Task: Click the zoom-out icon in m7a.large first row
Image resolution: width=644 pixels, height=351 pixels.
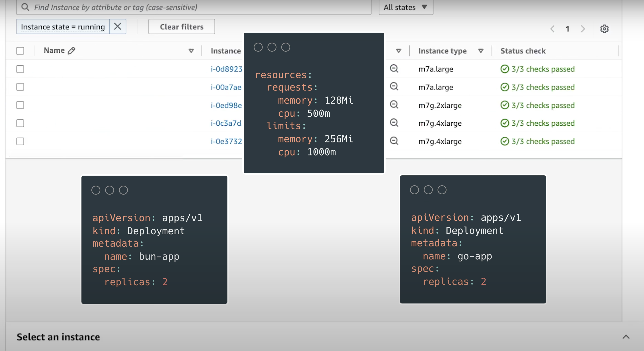Action: click(394, 68)
